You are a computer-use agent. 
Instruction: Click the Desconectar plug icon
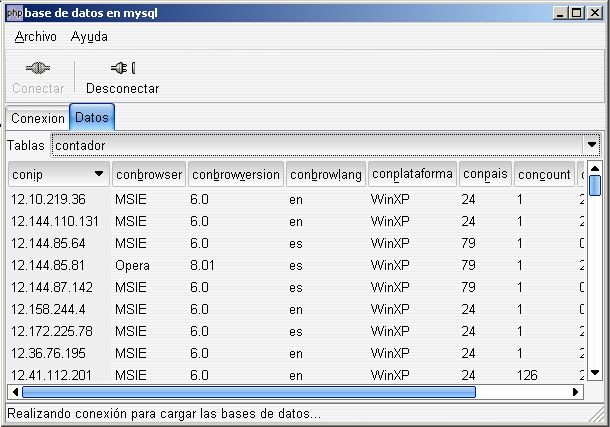(122, 68)
